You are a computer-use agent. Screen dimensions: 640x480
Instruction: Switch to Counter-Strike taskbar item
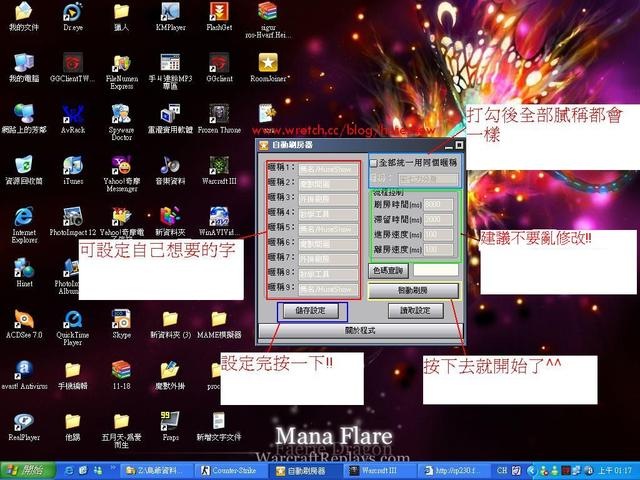coord(231,471)
